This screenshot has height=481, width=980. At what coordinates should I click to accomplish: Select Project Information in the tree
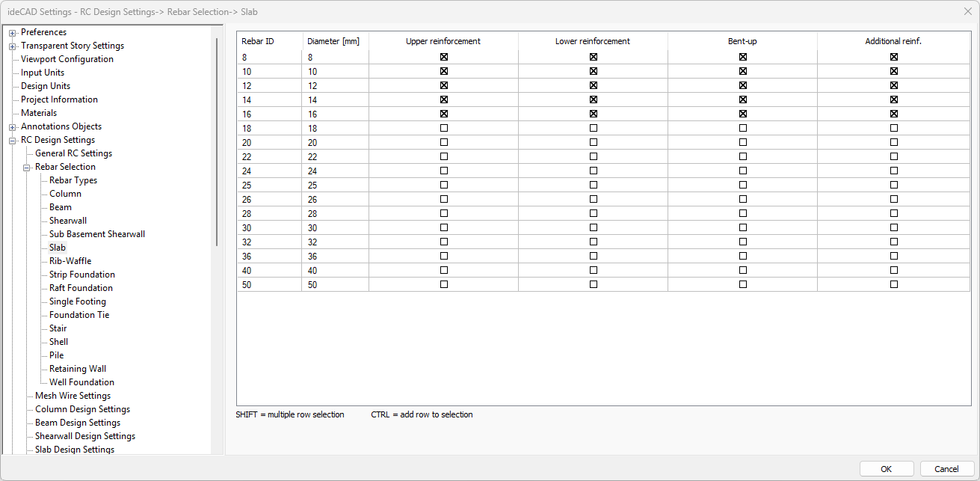pos(59,99)
